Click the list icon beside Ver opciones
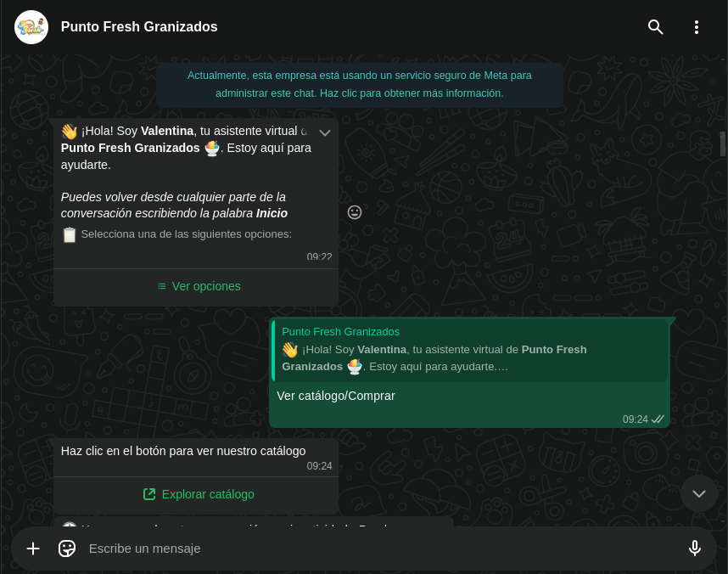The height and width of the screenshot is (574, 728). click(x=161, y=286)
